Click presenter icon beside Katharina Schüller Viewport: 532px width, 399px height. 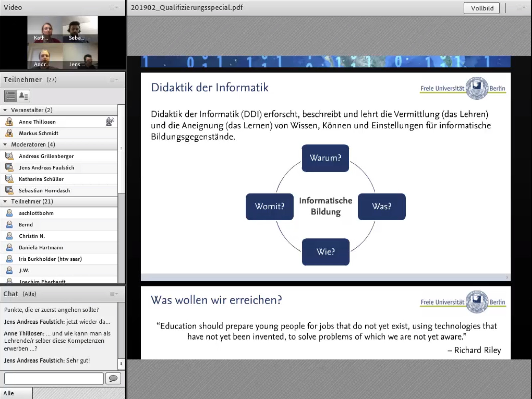point(9,179)
